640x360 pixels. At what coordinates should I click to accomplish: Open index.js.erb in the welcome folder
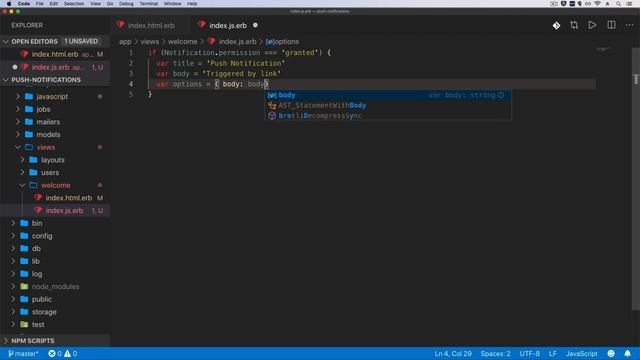(55, 210)
